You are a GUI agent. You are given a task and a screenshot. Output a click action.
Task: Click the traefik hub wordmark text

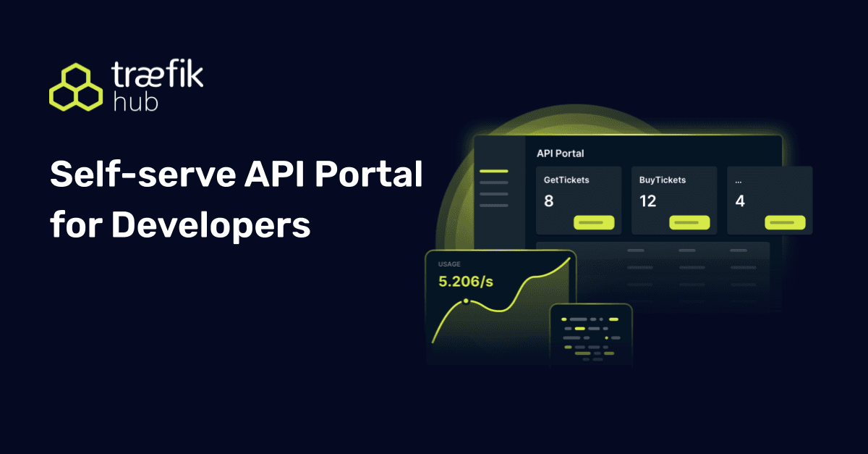(158, 87)
